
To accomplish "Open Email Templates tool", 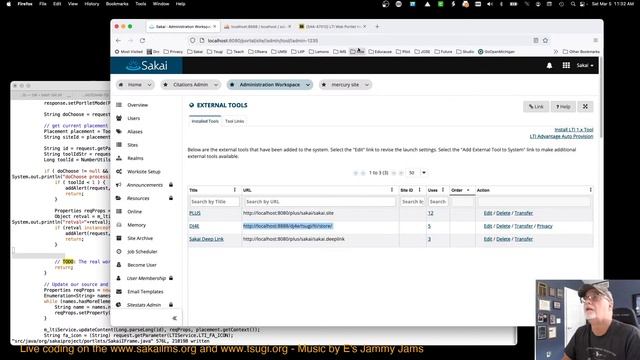I will point(145,291).
